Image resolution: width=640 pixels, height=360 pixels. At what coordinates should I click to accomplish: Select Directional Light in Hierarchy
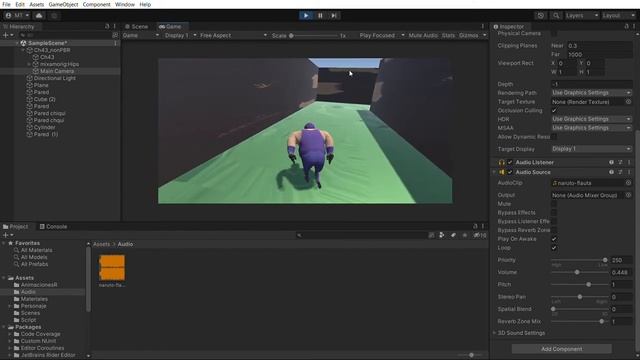click(55, 78)
